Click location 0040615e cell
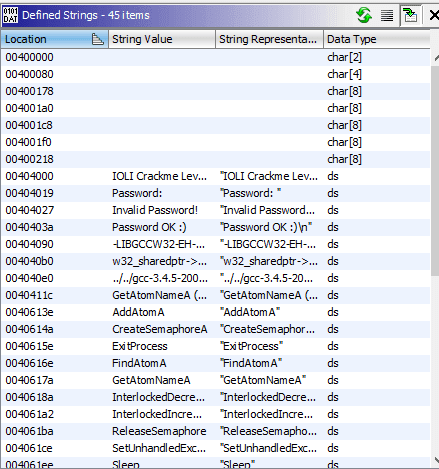 tap(29, 346)
